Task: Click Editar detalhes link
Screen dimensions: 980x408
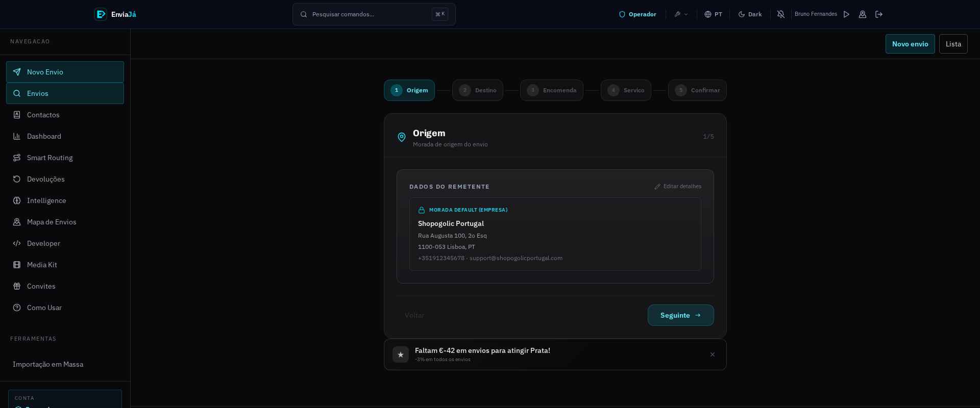Action: (678, 187)
